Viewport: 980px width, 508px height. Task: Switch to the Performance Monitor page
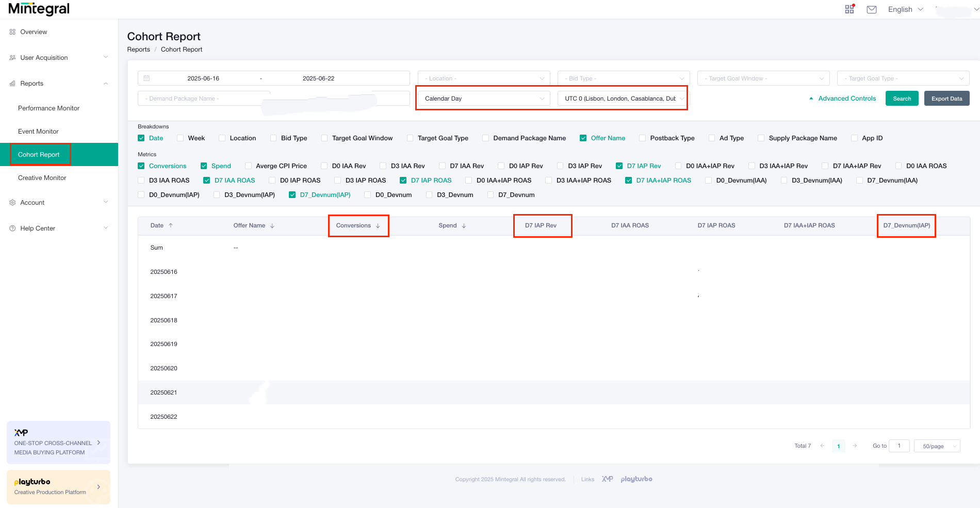(x=49, y=108)
